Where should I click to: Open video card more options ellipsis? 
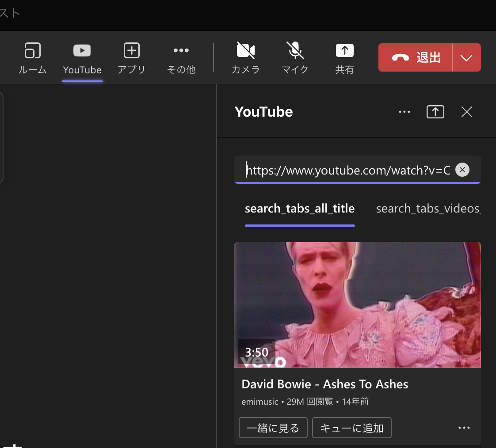click(464, 428)
